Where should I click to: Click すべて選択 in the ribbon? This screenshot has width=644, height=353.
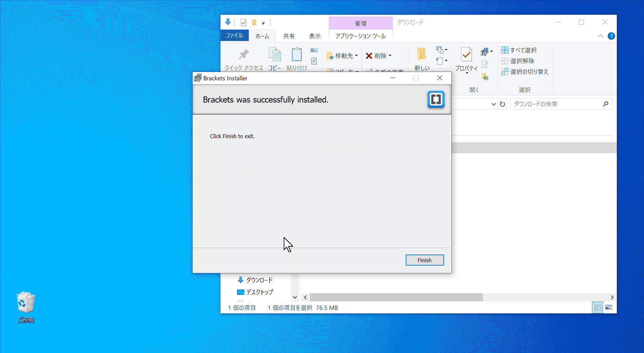pos(519,50)
